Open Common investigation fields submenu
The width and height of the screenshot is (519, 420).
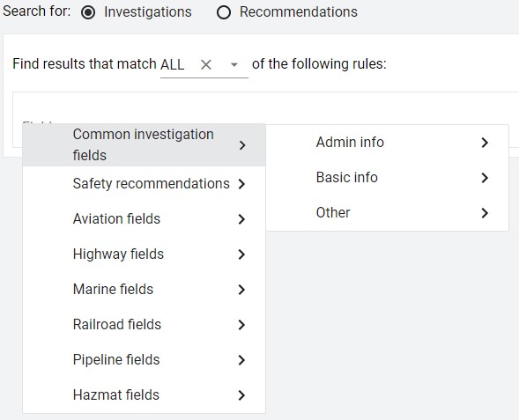tap(144, 145)
